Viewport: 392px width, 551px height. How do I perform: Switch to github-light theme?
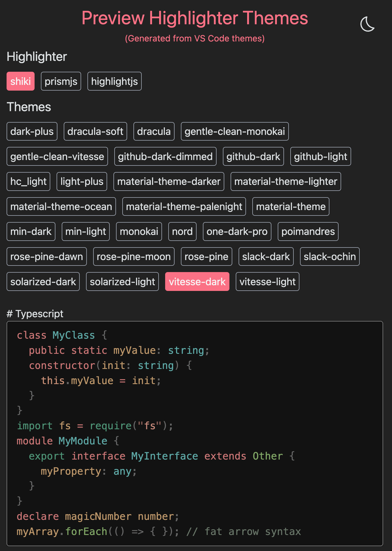[x=321, y=156]
